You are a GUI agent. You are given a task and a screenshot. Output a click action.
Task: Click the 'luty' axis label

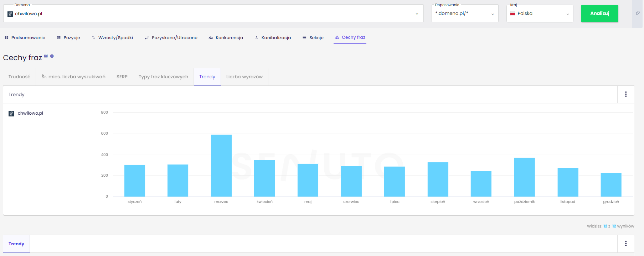pyautogui.click(x=178, y=202)
